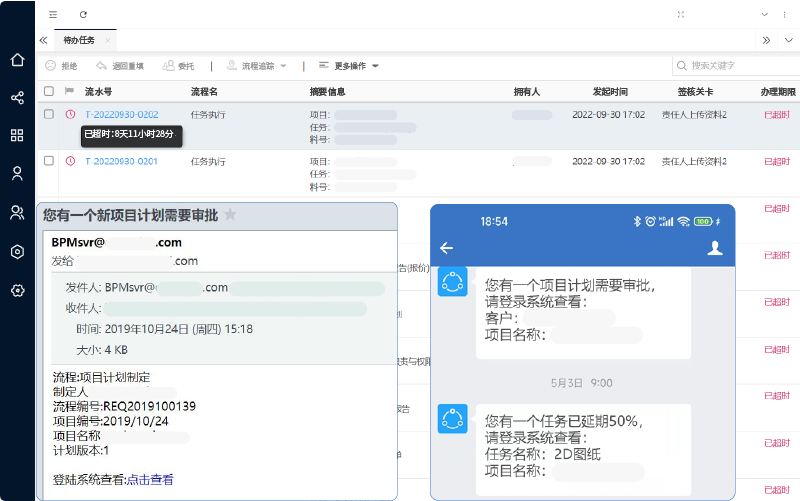Expand the 更多操作 dropdown
This screenshot has width=800, height=501.
pos(348,66)
